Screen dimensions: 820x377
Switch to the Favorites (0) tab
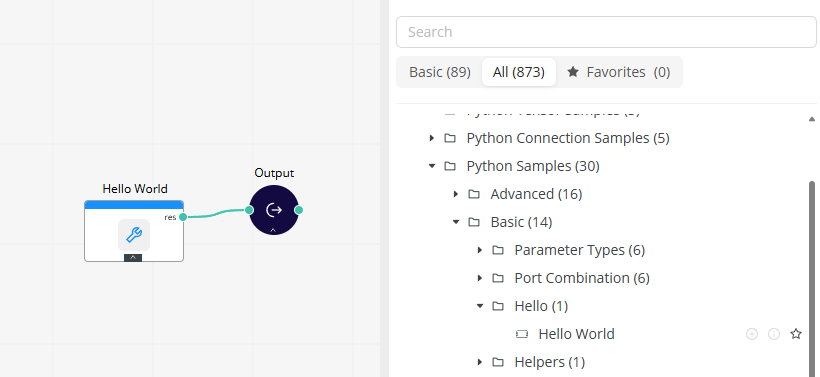(619, 72)
